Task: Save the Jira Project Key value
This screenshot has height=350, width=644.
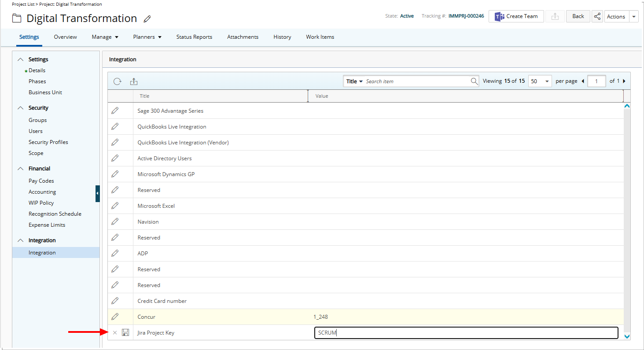Action: pos(125,332)
